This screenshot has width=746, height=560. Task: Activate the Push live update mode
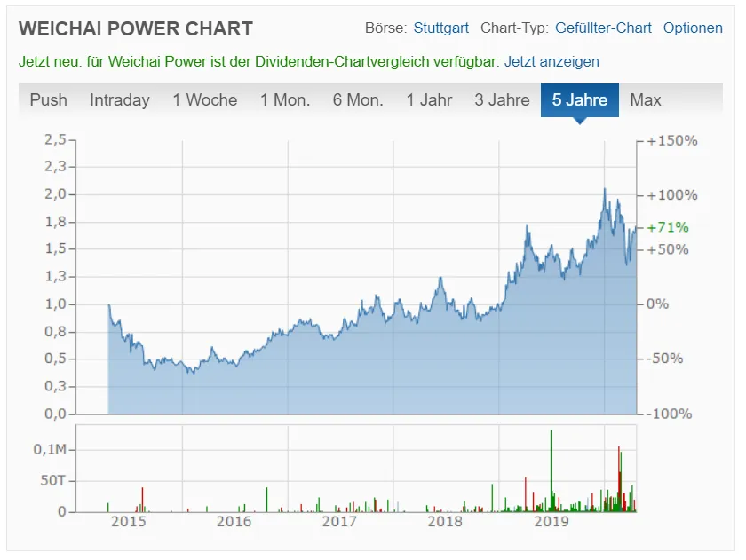(x=48, y=100)
